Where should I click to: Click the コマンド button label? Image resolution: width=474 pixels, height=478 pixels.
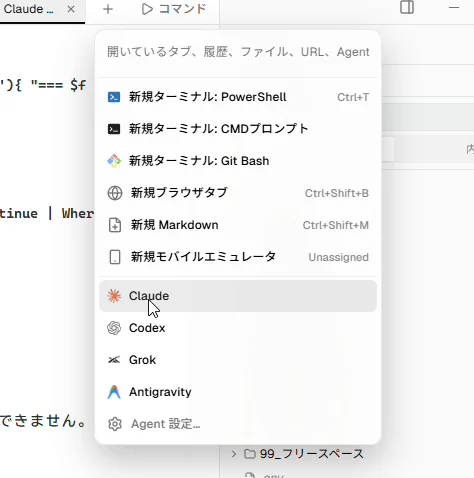point(182,9)
